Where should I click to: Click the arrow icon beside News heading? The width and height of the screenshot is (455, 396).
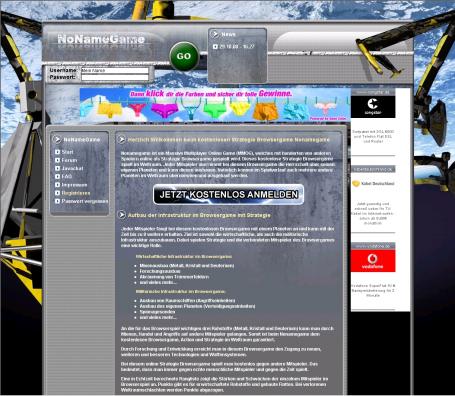point(215,34)
